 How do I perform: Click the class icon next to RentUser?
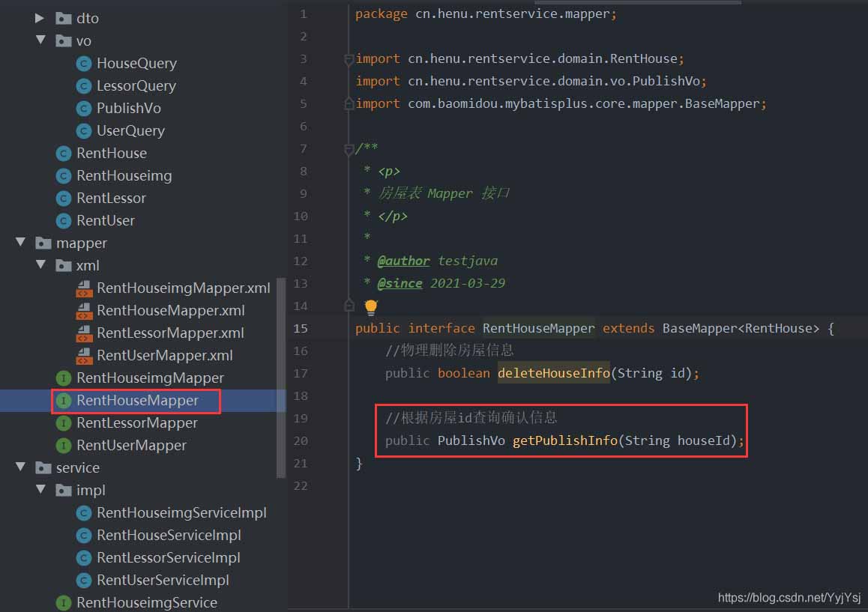coord(64,220)
